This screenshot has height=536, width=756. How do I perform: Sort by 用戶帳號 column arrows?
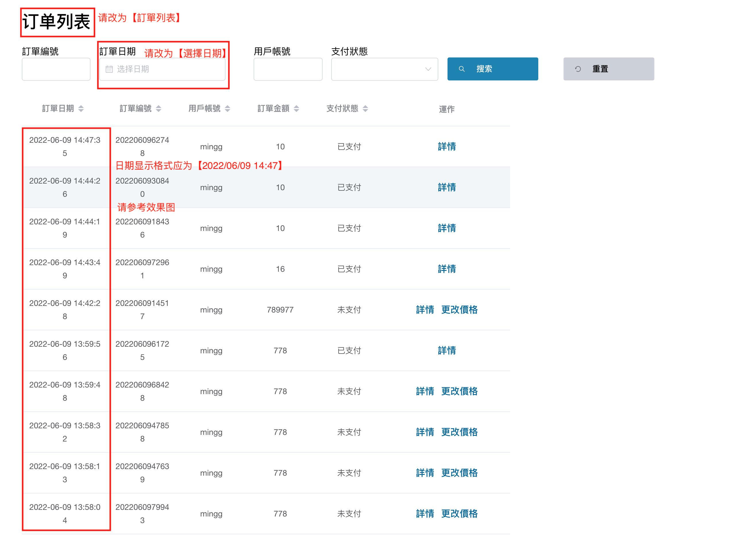pyautogui.click(x=227, y=109)
